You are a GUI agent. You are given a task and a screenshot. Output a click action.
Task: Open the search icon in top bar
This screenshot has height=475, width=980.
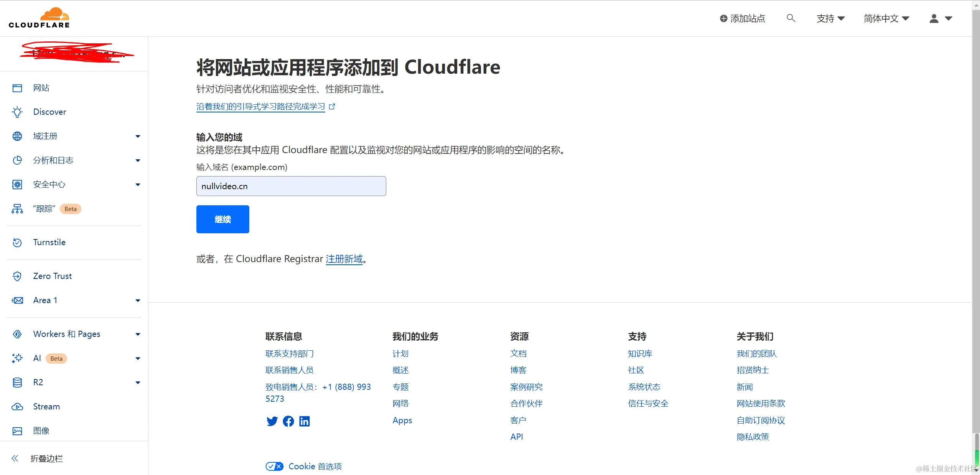click(x=791, y=18)
